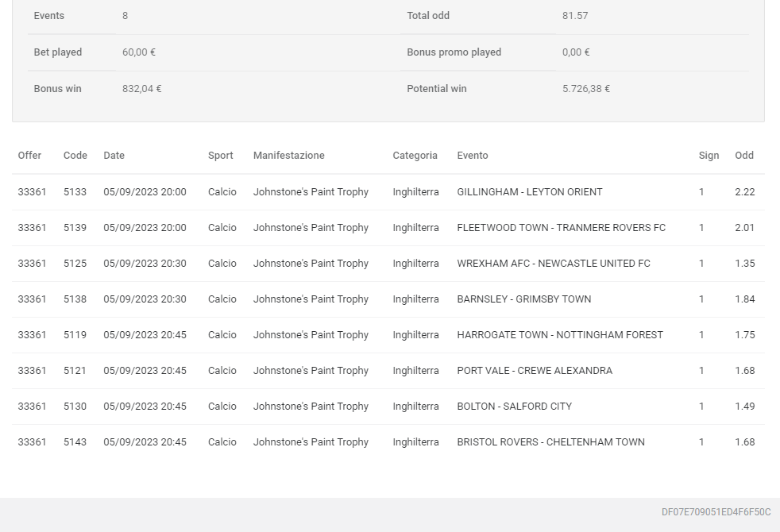This screenshot has width=780, height=532.
Task: Select the Categoria column header
Action: [x=415, y=156]
